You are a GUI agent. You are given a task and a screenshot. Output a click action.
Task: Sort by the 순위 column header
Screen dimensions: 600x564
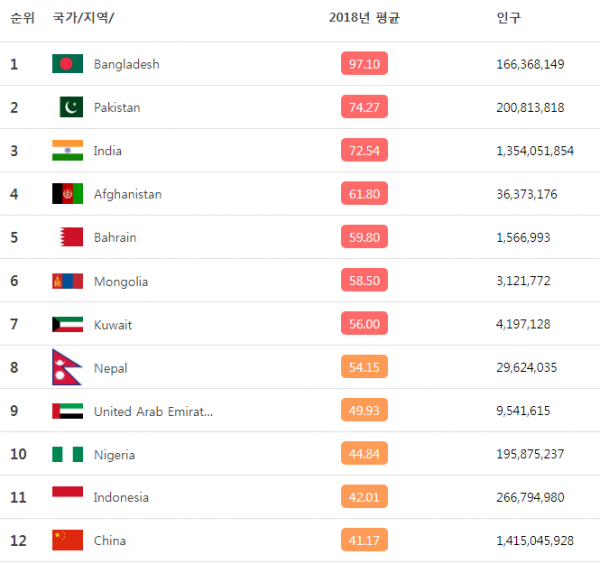(21, 18)
